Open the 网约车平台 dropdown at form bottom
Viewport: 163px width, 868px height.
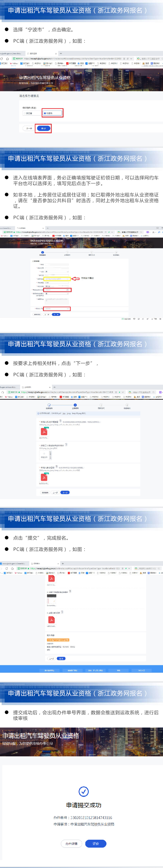[x=57, y=309]
